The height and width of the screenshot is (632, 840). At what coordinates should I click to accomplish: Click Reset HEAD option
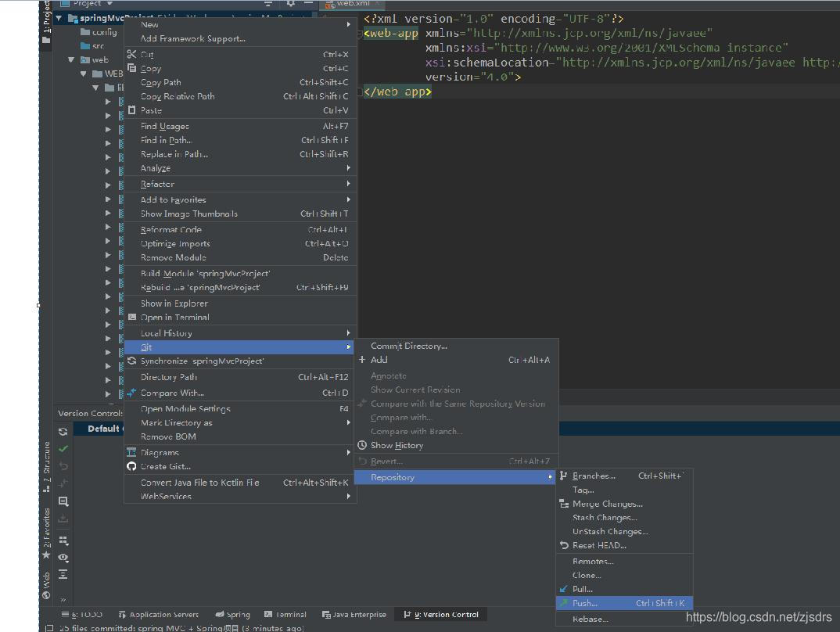click(x=624, y=546)
